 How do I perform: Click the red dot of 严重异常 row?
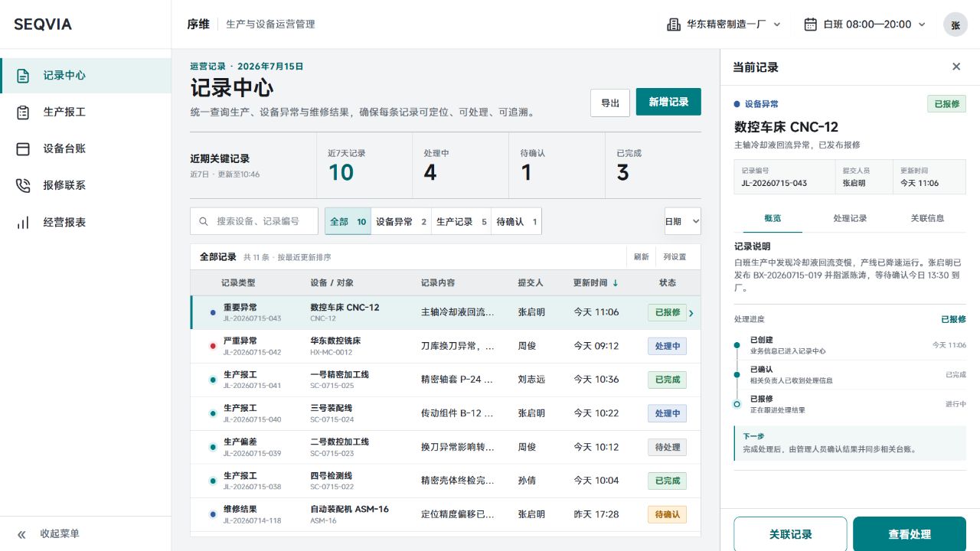click(213, 346)
